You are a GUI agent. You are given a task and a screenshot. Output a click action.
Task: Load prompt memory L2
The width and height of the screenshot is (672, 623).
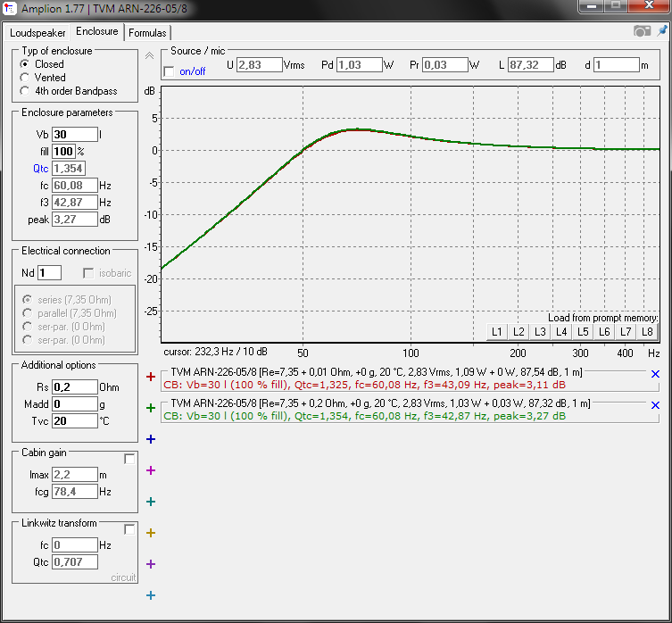click(519, 332)
